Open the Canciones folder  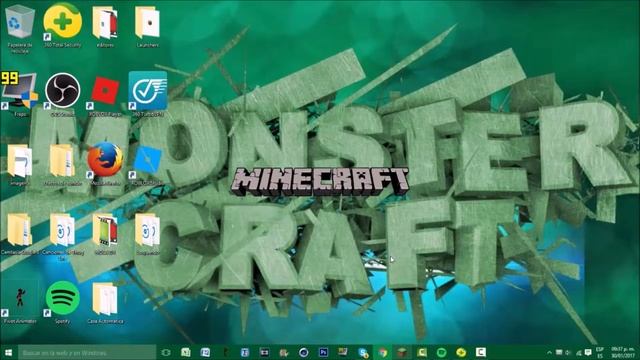point(62,236)
